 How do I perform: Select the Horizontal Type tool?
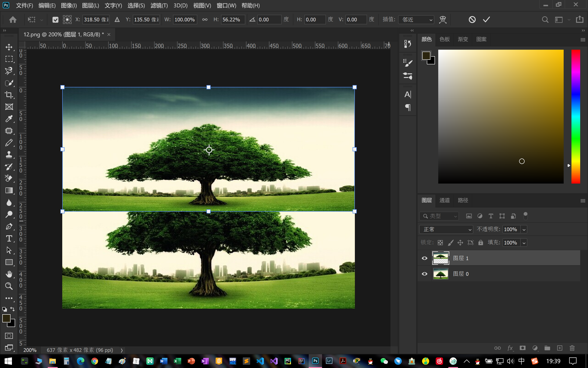(9, 238)
